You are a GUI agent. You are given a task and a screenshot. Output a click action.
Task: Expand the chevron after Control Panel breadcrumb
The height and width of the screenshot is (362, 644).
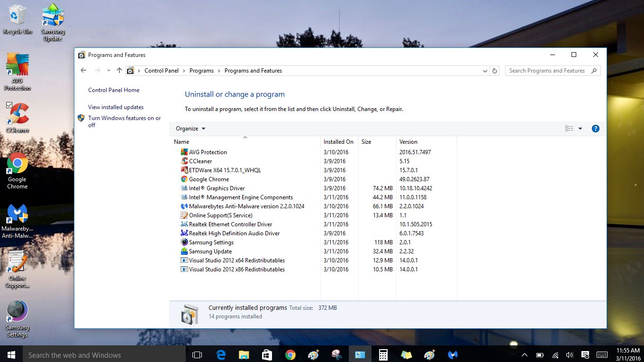pos(184,71)
